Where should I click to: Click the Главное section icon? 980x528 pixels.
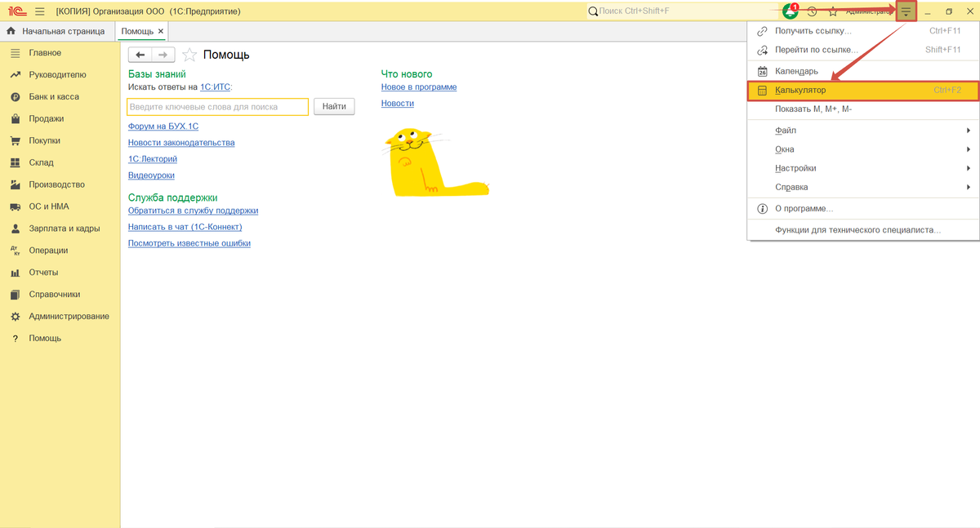pyautogui.click(x=15, y=53)
